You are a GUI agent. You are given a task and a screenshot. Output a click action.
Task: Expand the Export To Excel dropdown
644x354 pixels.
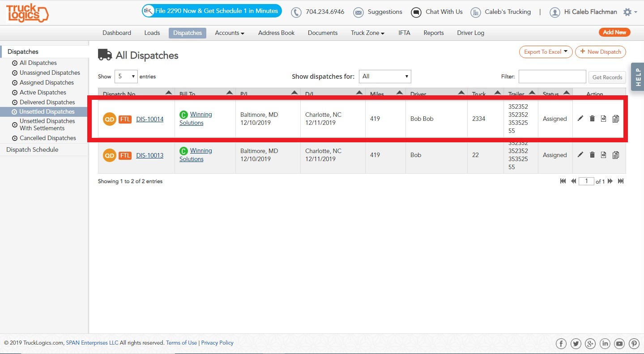(546, 52)
